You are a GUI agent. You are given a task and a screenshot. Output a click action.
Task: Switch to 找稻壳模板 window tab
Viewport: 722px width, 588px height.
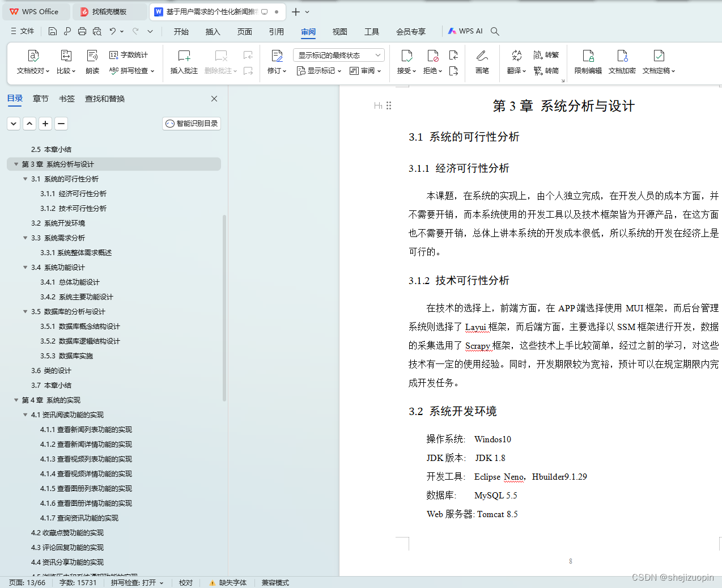[109, 12]
